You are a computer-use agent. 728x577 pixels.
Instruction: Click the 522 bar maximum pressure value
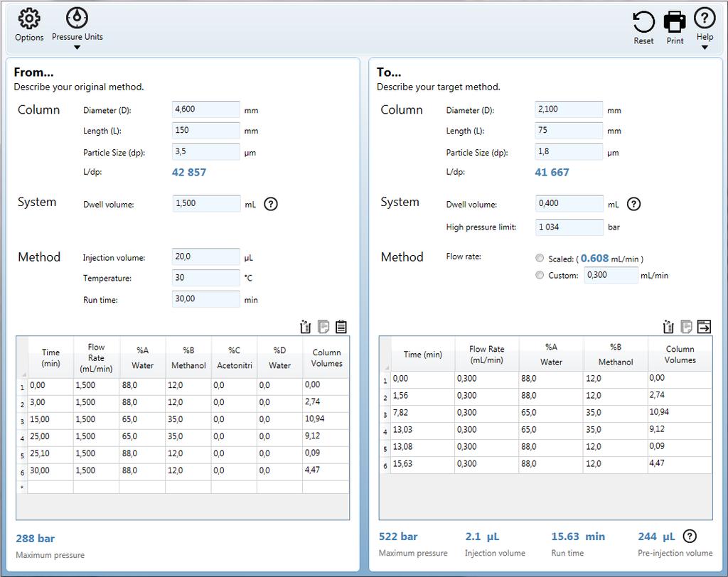tap(398, 536)
